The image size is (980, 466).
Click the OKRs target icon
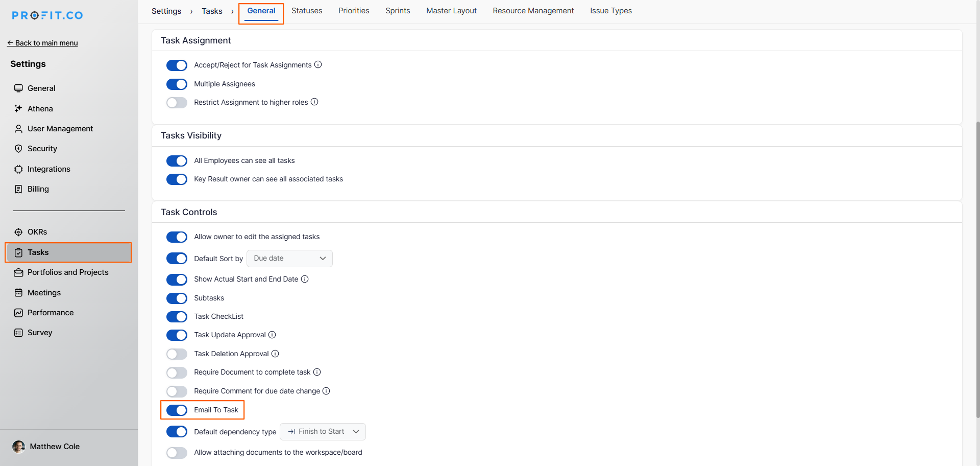(x=18, y=232)
